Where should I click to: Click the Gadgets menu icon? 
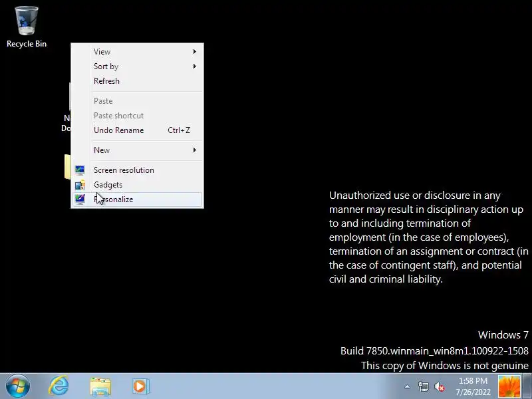click(80, 185)
